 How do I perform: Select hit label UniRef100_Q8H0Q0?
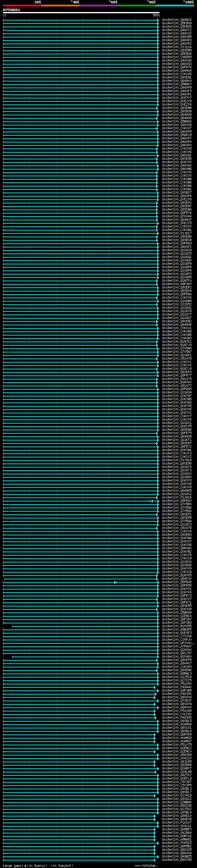click(x=177, y=548)
